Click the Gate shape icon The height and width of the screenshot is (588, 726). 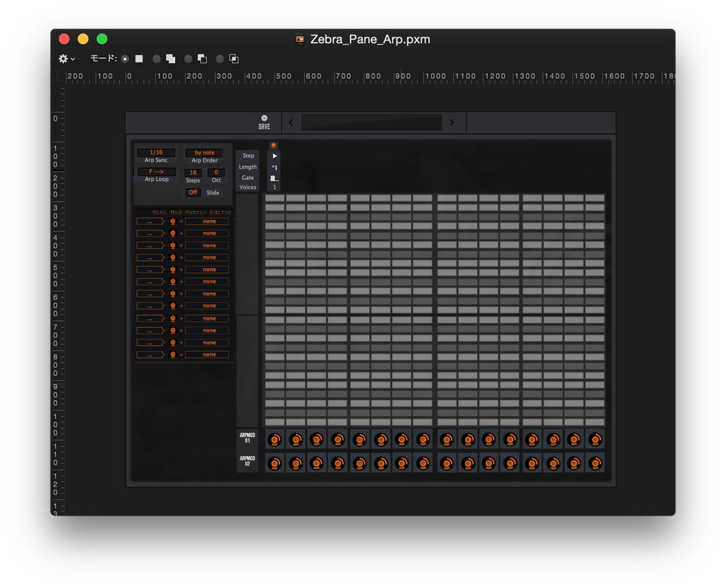pos(274,178)
